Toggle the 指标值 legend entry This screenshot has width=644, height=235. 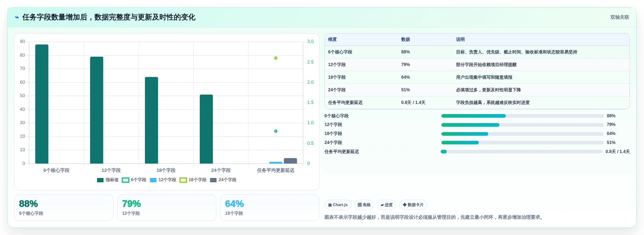pos(108,180)
